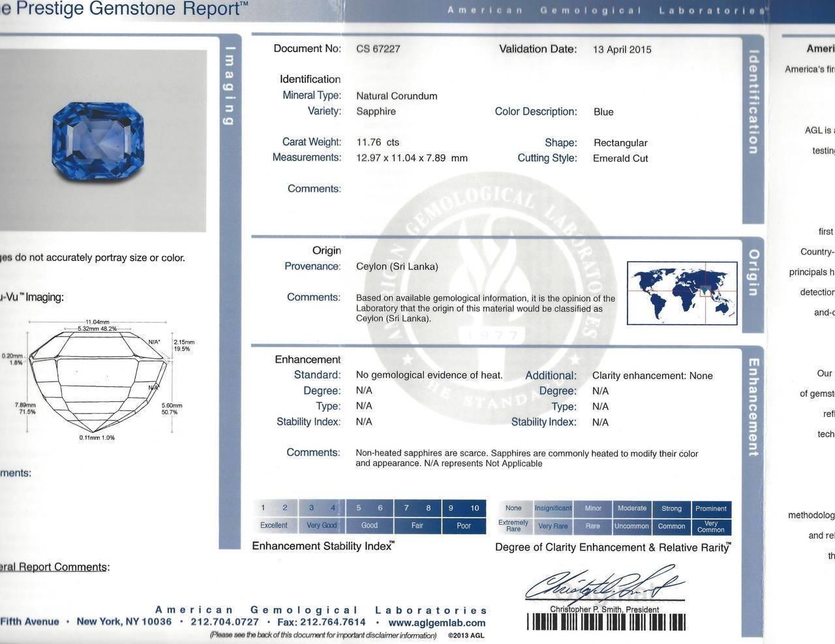Click 'Degree of Clarity Enhancement & Relative Rarity' caption
The image size is (835, 644).
pyautogui.click(x=613, y=547)
